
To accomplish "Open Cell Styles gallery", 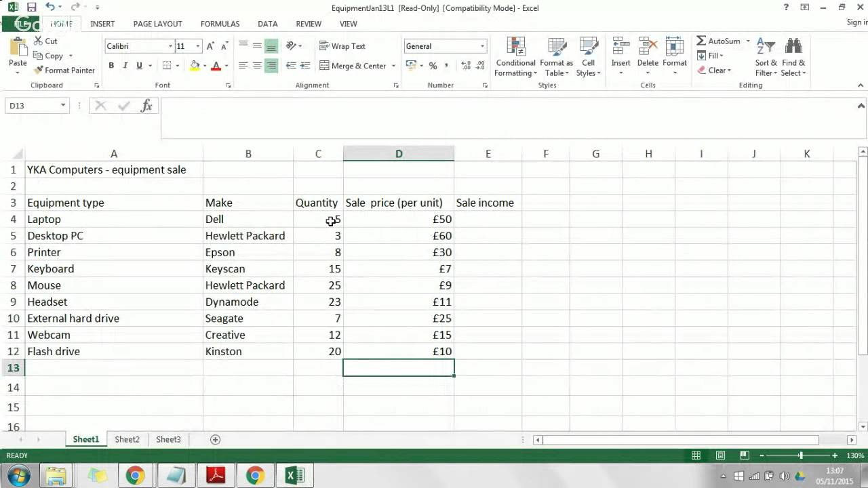I will coord(588,57).
